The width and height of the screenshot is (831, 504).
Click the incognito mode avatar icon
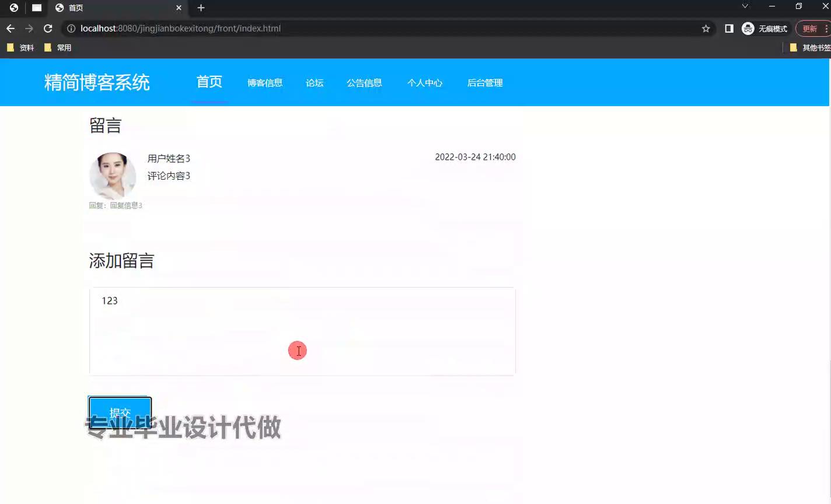[x=748, y=28]
